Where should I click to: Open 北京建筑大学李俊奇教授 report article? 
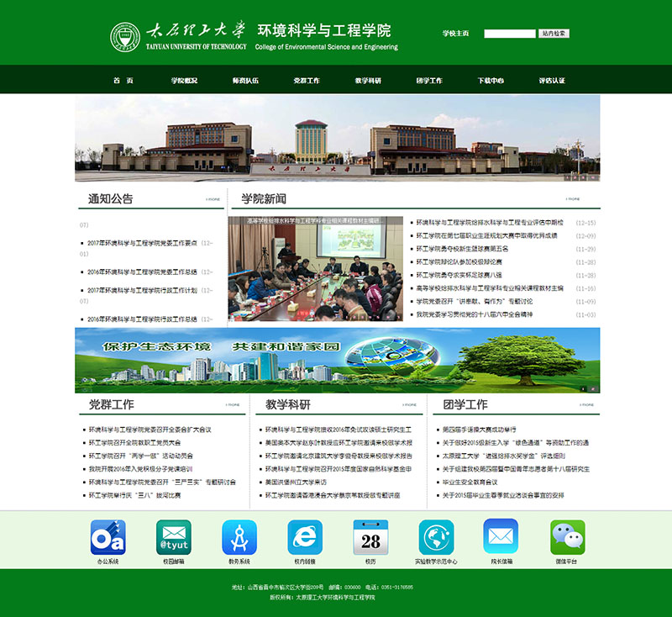(339, 456)
